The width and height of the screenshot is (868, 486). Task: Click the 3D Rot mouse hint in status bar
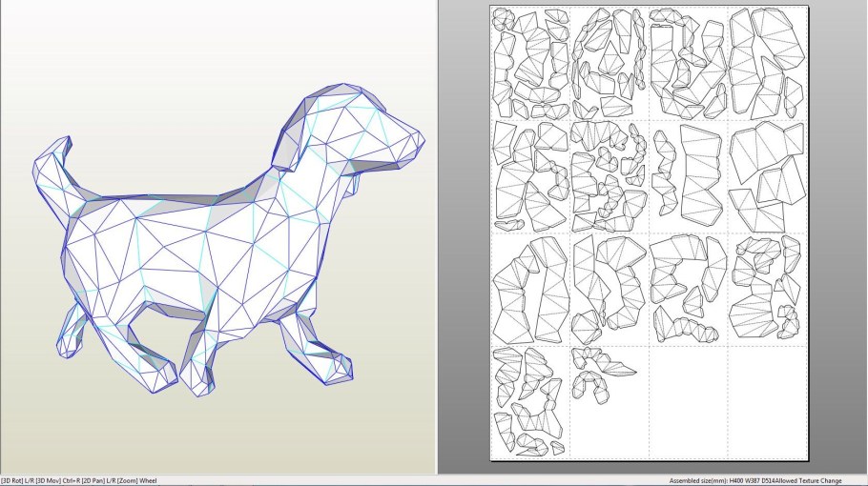(21, 481)
